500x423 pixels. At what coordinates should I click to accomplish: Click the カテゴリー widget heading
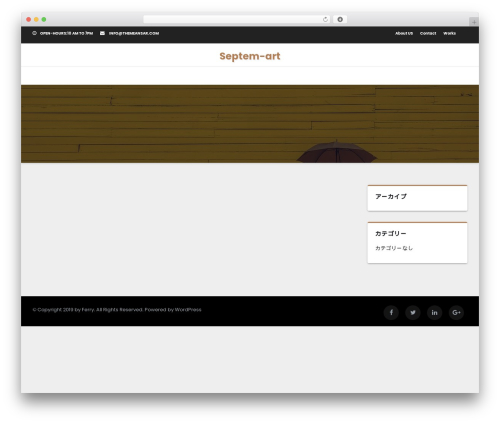point(391,233)
